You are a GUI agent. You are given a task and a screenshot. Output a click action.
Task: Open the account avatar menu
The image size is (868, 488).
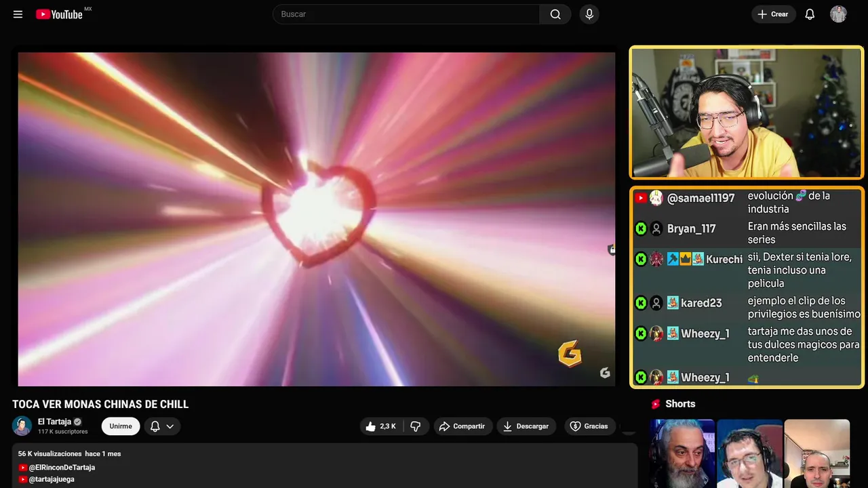[x=838, y=14]
